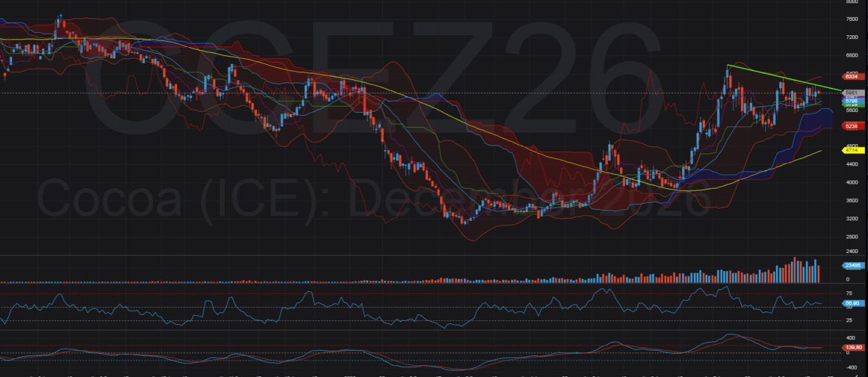The height and width of the screenshot is (377, 868).
Task: Click the 7600 price axis label
Action: 852,20
